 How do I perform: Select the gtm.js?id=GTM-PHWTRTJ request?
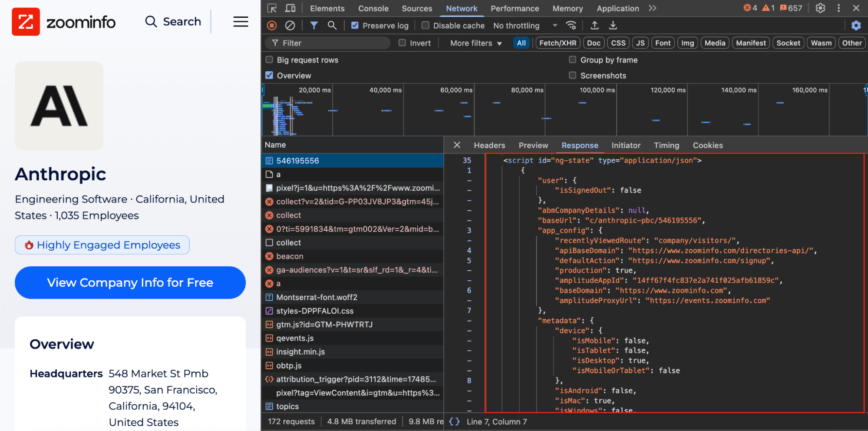point(352,325)
